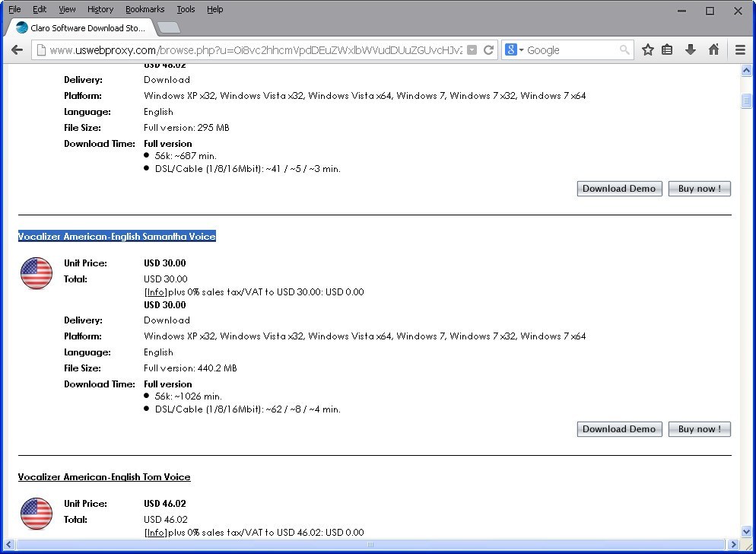Screen dimensions: 756x554
Task: Open the search engine selector dropdown
Action: click(x=521, y=50)
